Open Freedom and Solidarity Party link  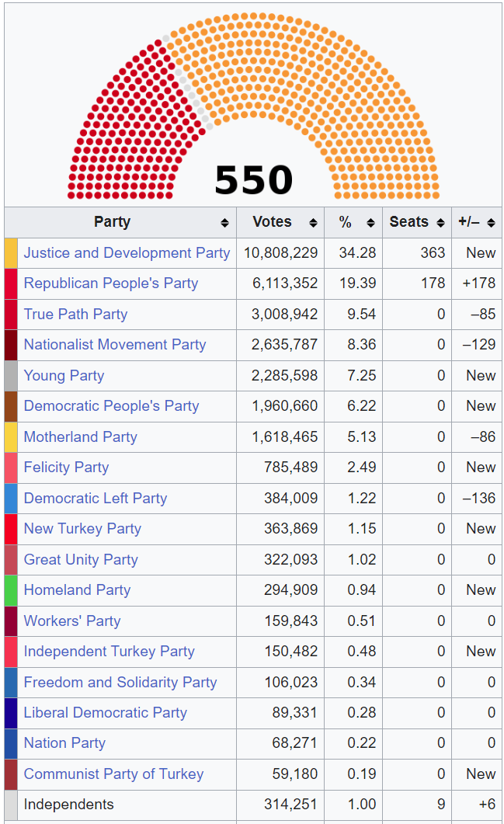[120, 683]
